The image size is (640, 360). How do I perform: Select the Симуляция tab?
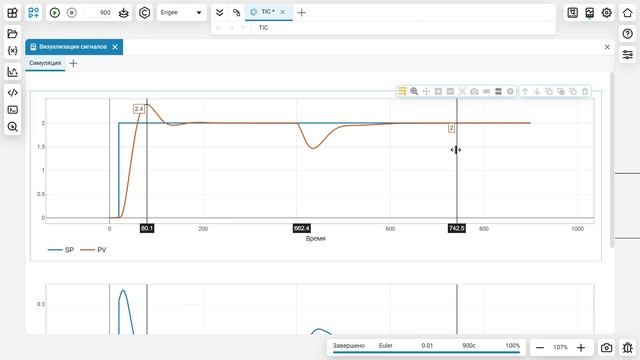tap(45, 63)
